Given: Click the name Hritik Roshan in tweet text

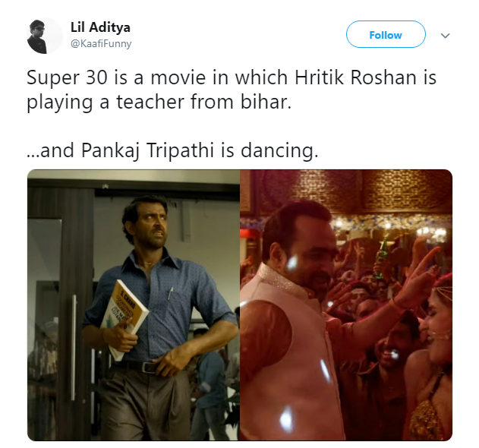Looking at the screenshot, I should point(355,77).
